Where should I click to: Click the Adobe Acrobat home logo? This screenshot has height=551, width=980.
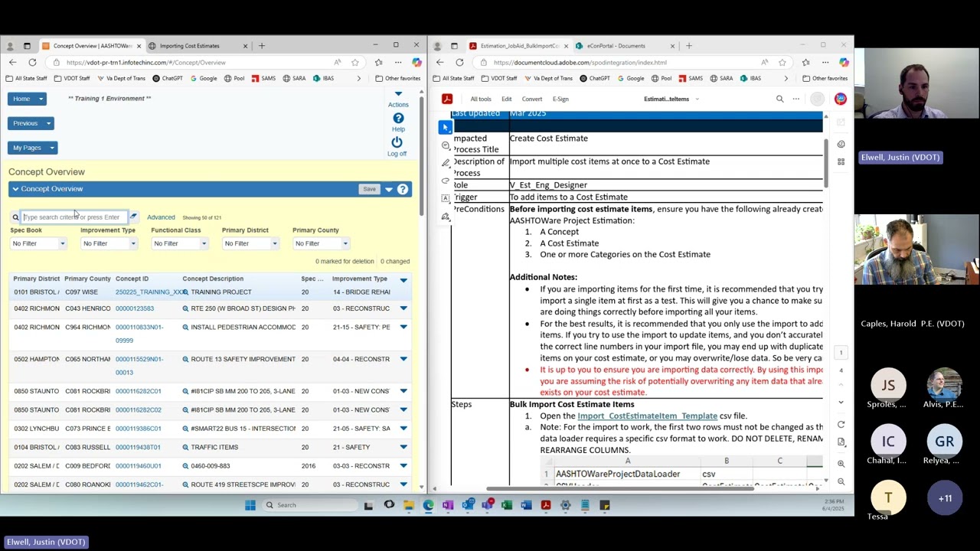pyautogui.click(x=447, y=99)
